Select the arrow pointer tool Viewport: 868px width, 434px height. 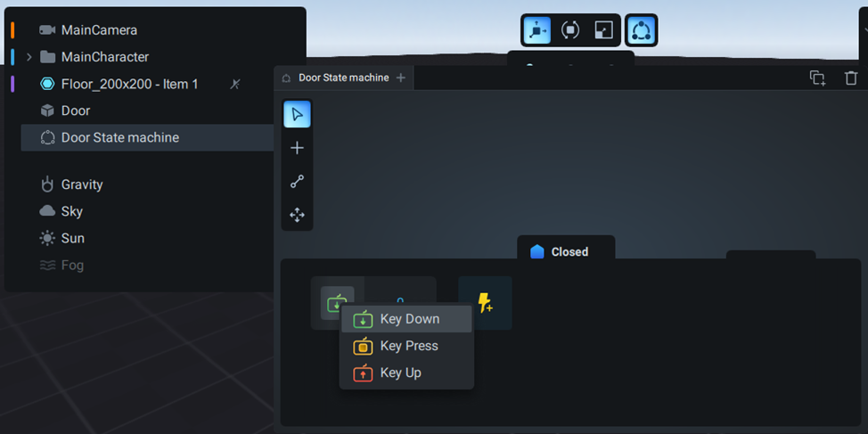pos(297,114)
